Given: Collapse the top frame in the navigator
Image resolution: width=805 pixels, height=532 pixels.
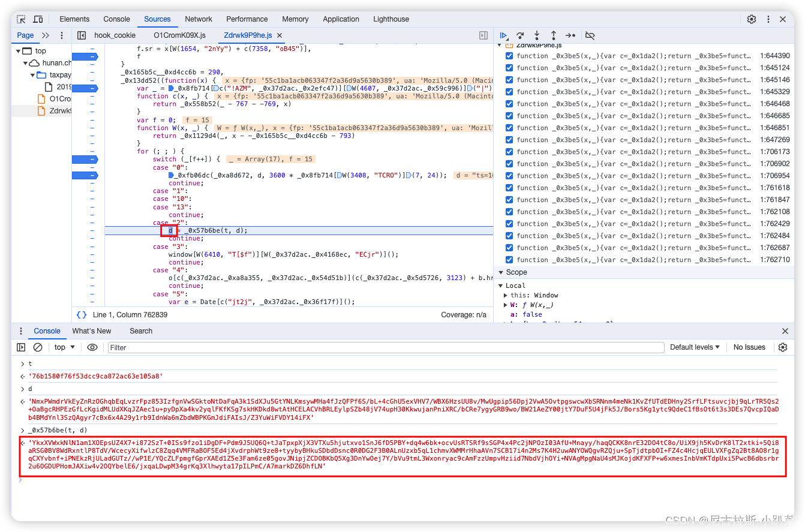Looking at the screenshot, I should tap(19, 51).
